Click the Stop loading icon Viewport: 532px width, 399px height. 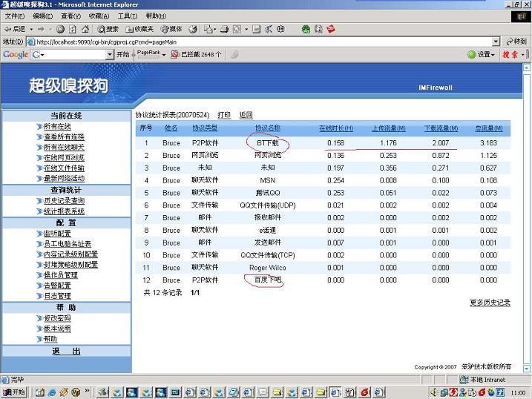click(61, 29)
